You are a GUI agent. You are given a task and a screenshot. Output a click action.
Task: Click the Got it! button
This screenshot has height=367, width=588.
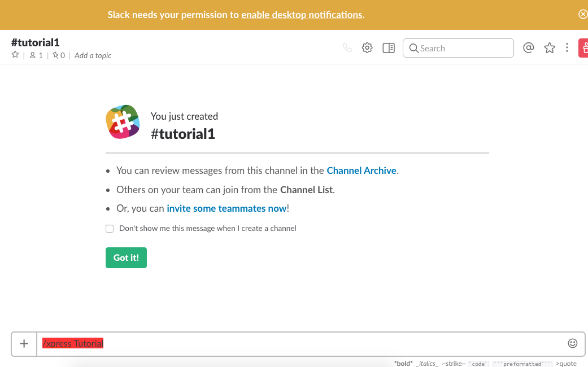click(x=126, y=257)
